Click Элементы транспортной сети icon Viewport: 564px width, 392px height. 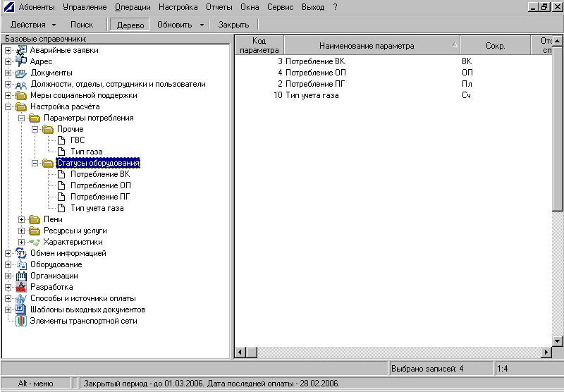[21, 321]
